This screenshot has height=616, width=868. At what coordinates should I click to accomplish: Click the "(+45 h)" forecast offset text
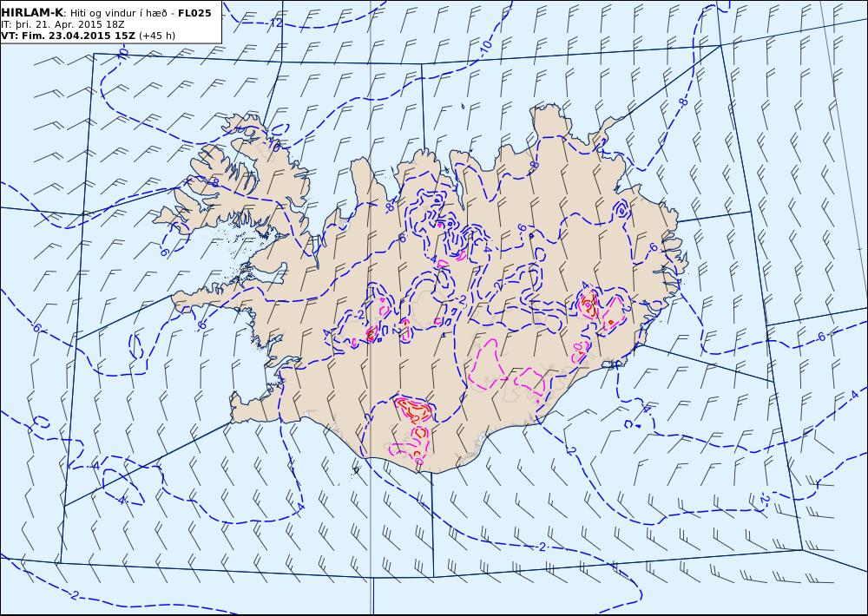click(157, 36)
